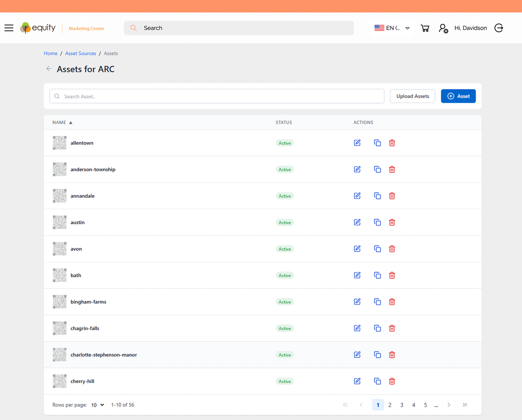Follow the Asset Sources breadcrumb link
522x420 pixels.
[x=80, y=53]
